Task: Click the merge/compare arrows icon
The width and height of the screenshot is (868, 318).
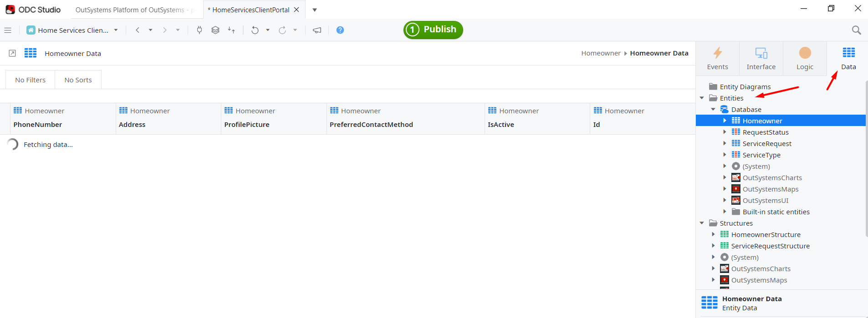Action: tap(231, 30)
